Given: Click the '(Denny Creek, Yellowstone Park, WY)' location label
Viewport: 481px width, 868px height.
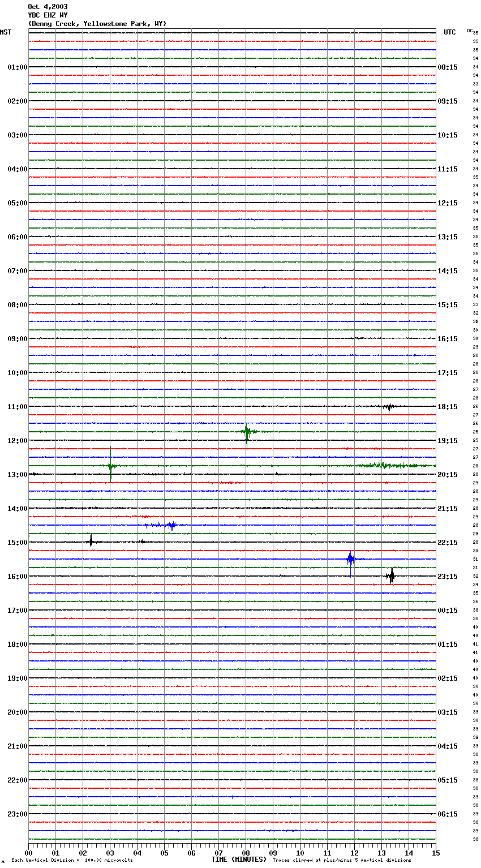Looking at the screenshot, I should click(x=97, y=24).
